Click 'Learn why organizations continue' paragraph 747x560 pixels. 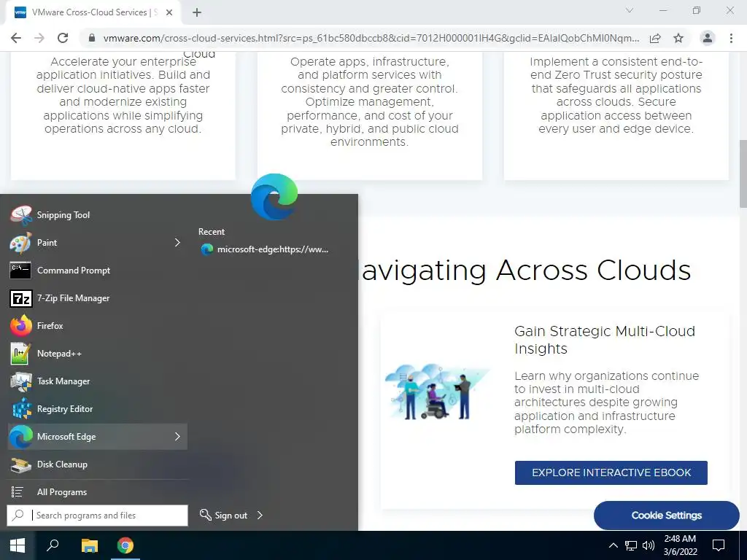click(606, 402)
